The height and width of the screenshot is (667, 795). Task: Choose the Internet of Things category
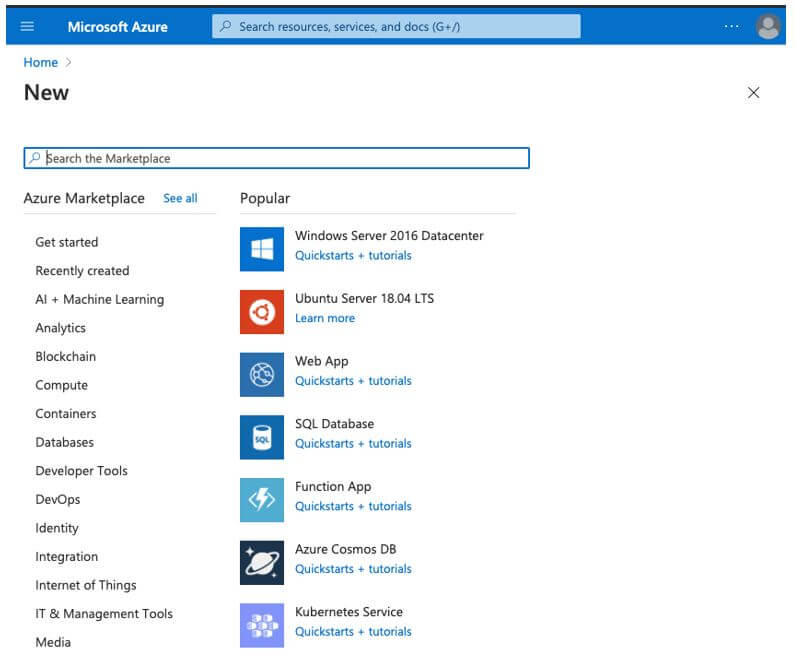pos(85,585)
